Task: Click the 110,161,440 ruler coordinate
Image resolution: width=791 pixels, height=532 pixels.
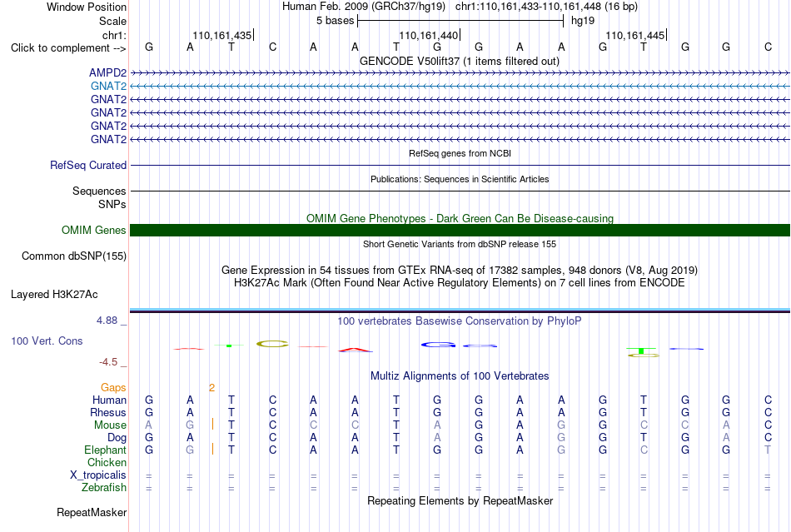Action: 428,35
